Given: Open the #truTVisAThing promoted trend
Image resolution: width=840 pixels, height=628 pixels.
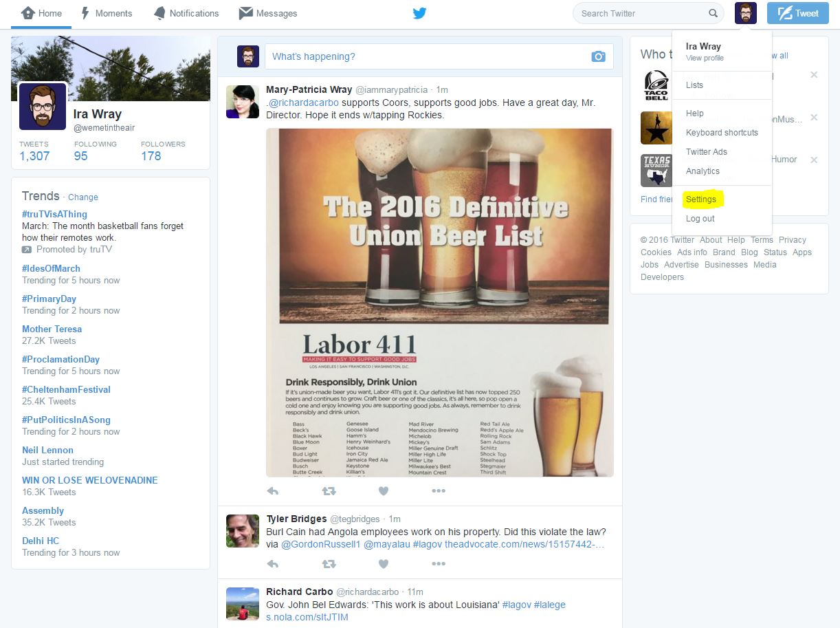Looking at the screenshot, I should (55, 214).
